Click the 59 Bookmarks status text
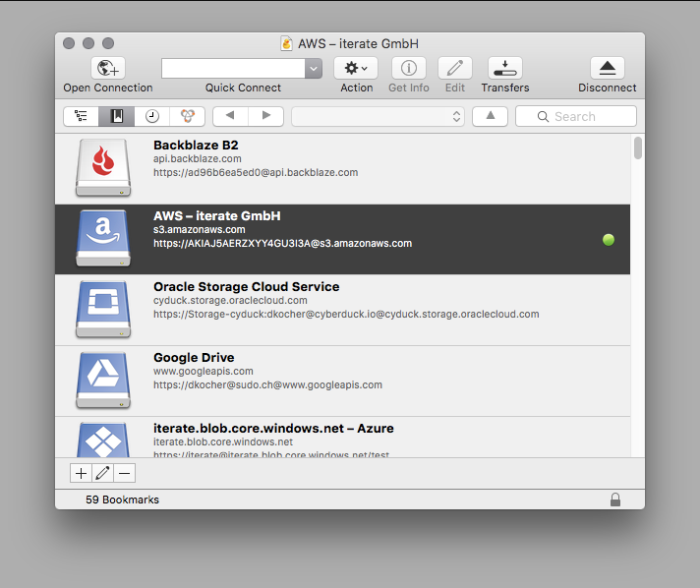The width and height of the screenshot is (700, 588). click(x=122, y=500)
